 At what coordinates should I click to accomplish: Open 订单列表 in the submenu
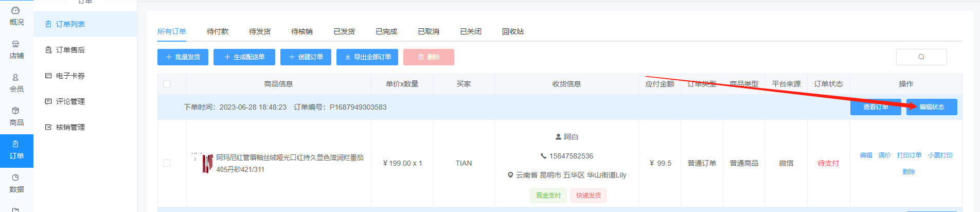[x=85, y=24]
